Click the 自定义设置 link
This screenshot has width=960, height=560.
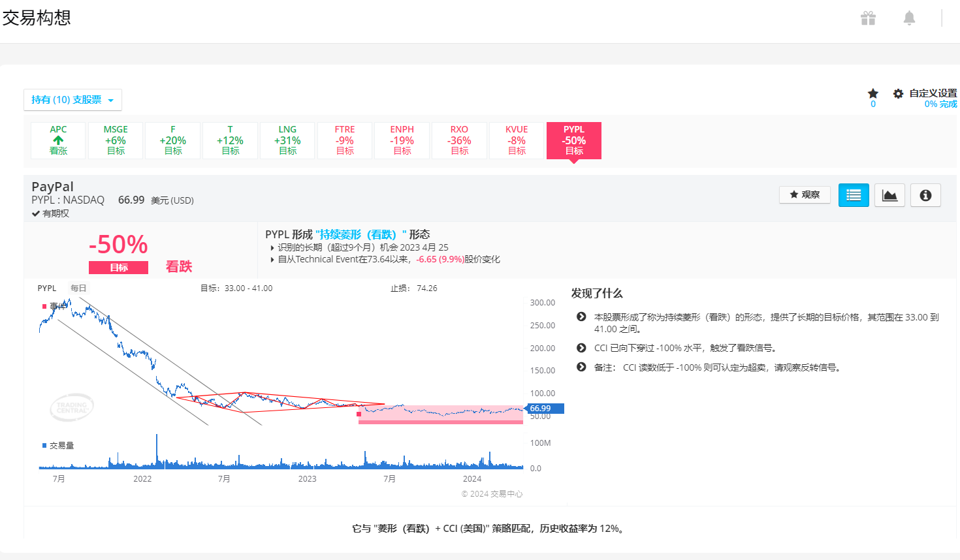[933, 93]
